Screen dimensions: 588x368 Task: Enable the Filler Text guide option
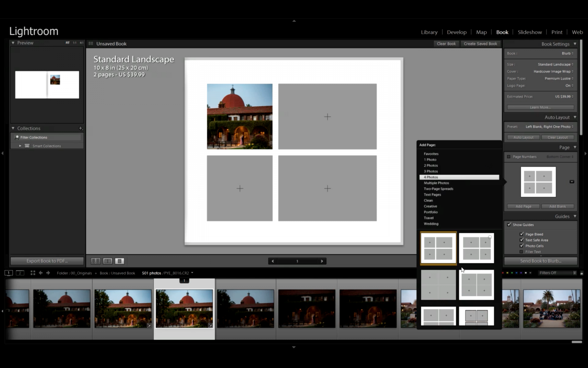click(521, 252)
